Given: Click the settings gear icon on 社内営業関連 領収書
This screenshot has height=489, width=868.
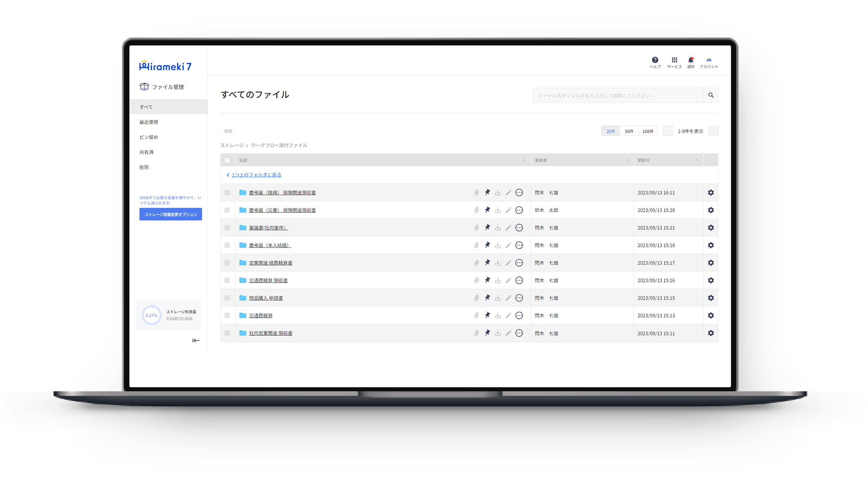Looking at the screenshot, I should point(710,333).
